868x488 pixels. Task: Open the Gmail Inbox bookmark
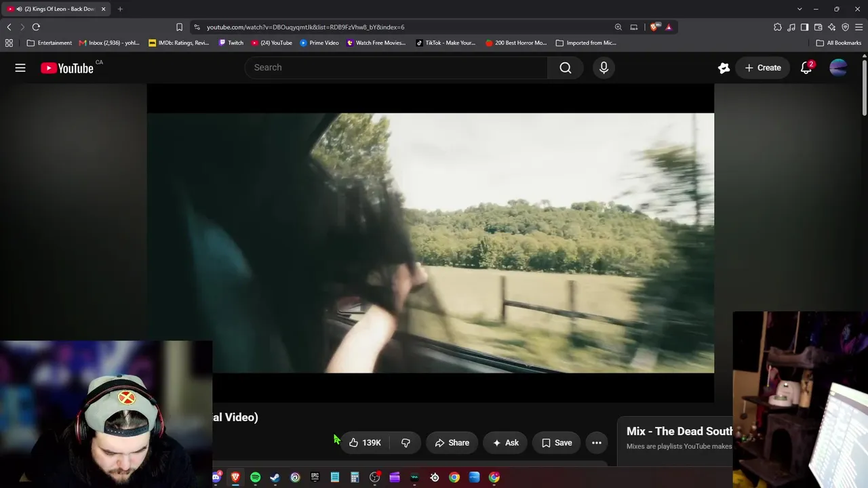point(109,43)
